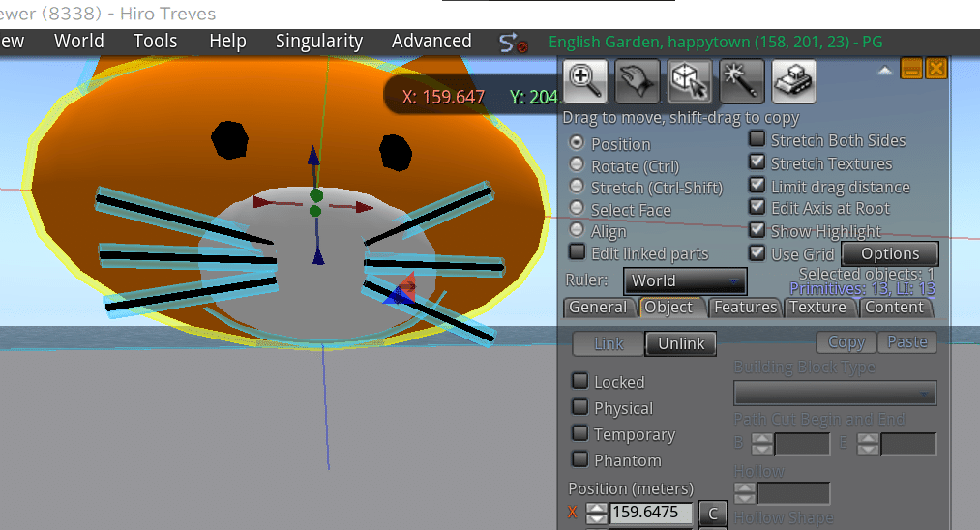Click the Hollow value field
Screen dimensions: 980x530
[793, 494]
